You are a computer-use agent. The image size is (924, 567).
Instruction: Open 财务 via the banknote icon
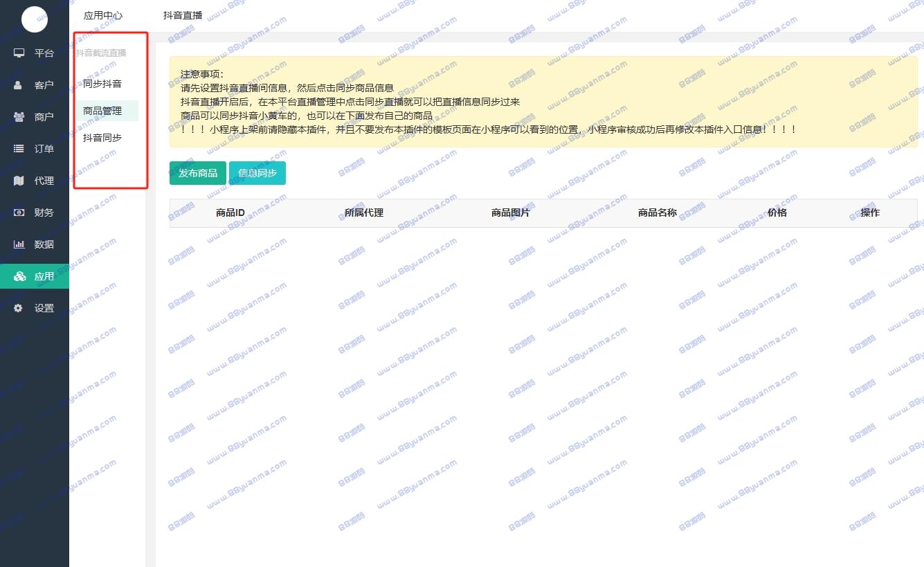tap(19, 213)
